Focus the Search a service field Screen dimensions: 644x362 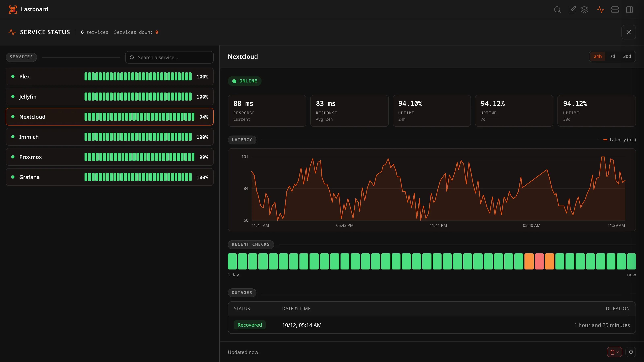coord(169,58)
